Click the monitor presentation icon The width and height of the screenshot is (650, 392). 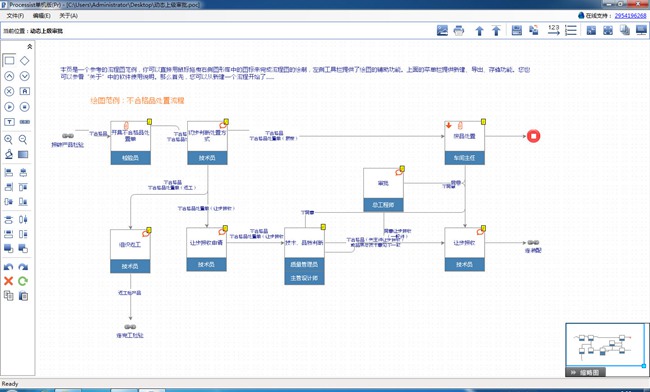tap(641, 30)
